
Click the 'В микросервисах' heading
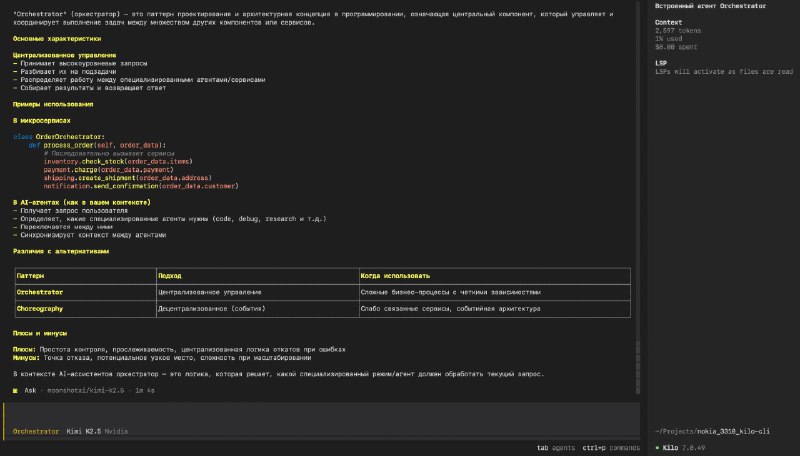[41, 120]
